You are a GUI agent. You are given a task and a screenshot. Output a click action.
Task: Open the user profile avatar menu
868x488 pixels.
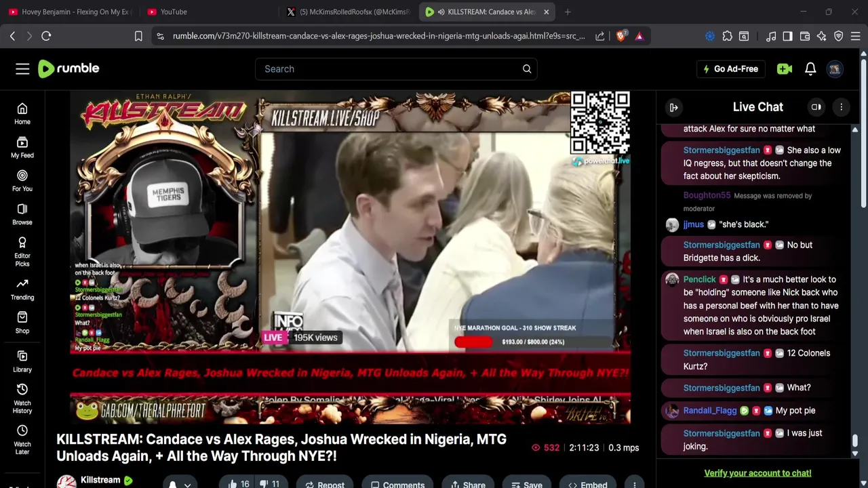(835, 68)
